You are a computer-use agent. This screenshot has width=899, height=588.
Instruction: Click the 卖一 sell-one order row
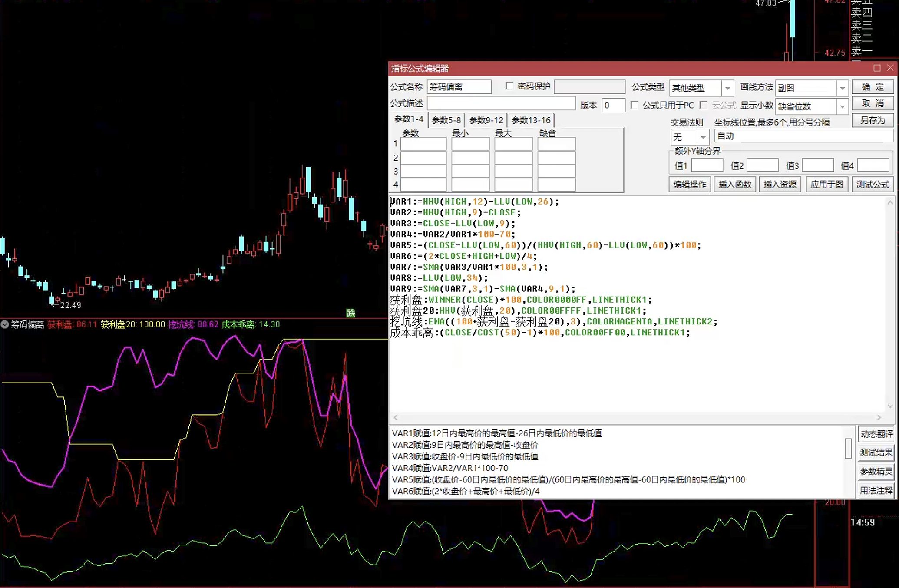click(862, 51)
